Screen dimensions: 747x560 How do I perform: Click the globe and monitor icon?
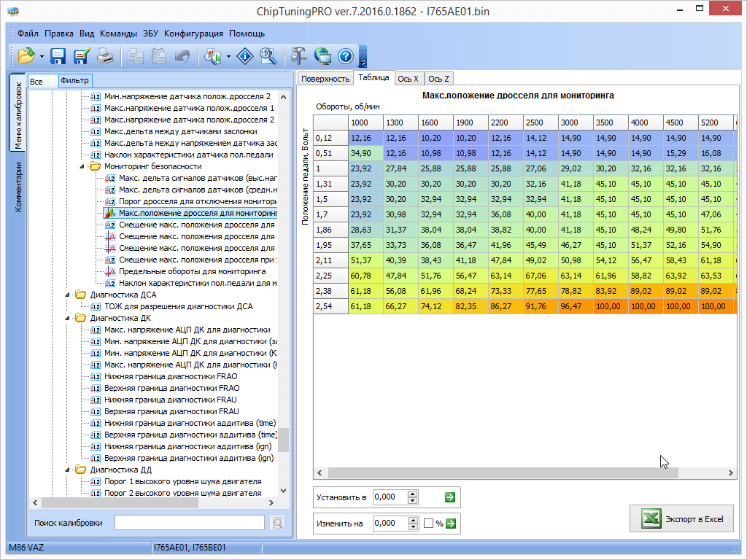pos(322,56)
